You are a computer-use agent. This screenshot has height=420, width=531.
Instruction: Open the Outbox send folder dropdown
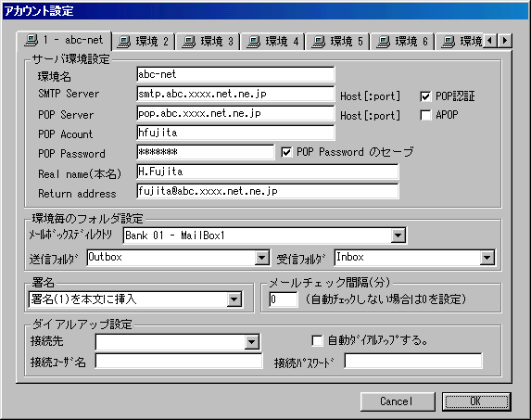click(x=261, y=258)
